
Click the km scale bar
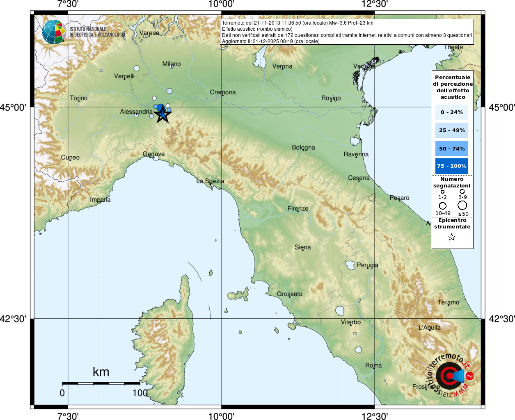tap(101, 383)
